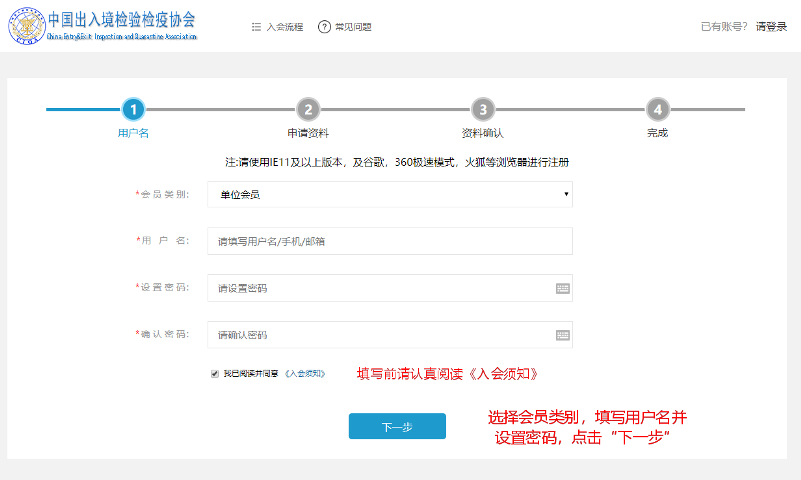Click step 4 circle 完成

[x=657, y=109]
